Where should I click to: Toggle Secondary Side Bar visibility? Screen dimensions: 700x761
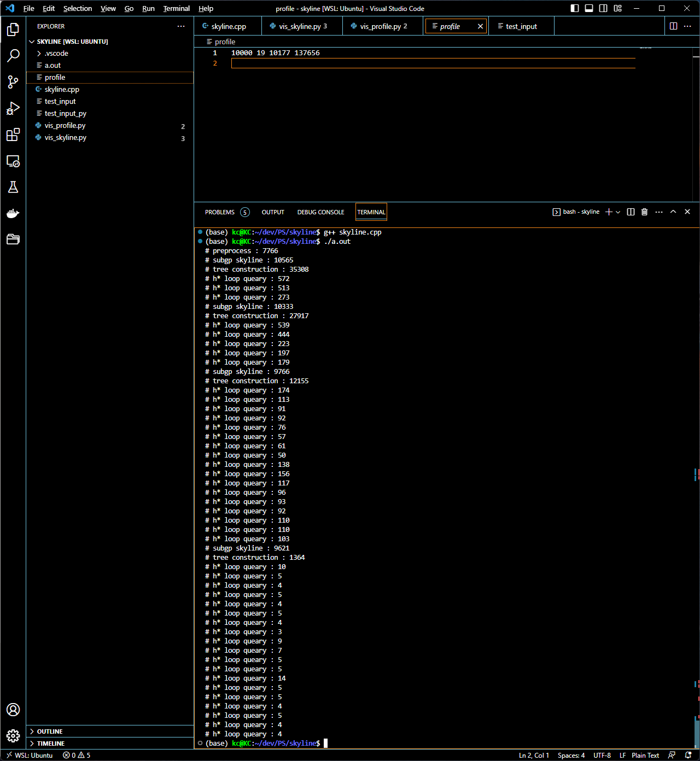pyautogui.click(x=603, y=8)
